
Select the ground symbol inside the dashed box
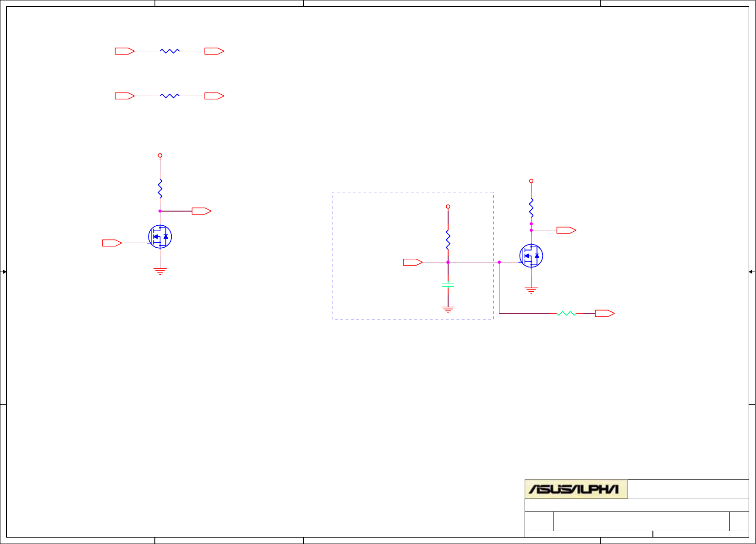pos(448,310)
